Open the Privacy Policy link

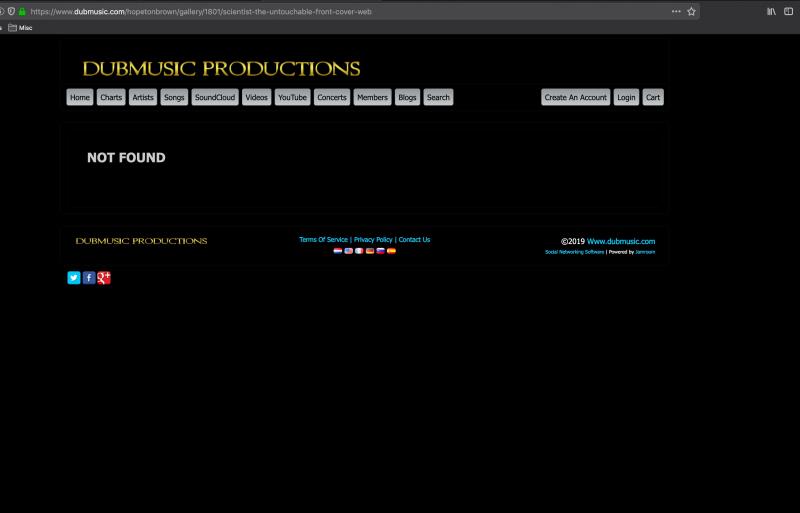[373, 239]
